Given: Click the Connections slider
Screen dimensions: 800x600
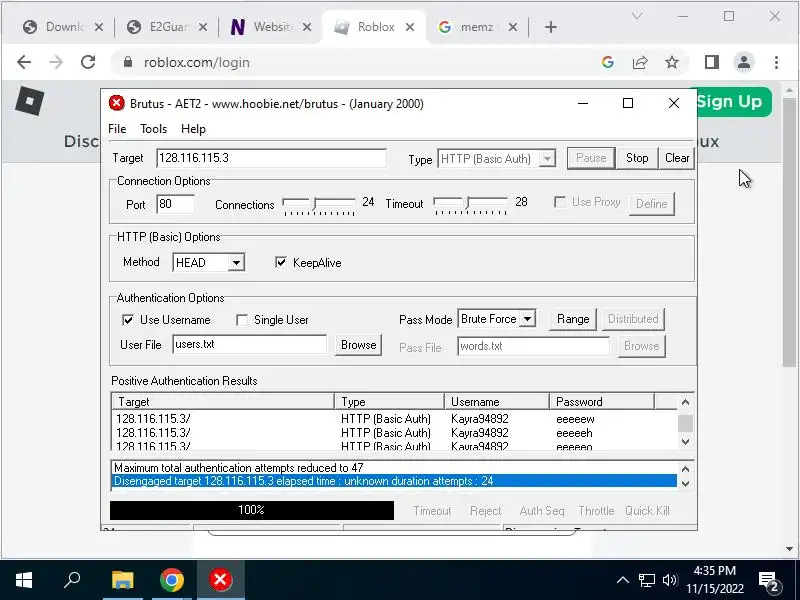Looking at the screenshot, I should click(x=319, y=205).
